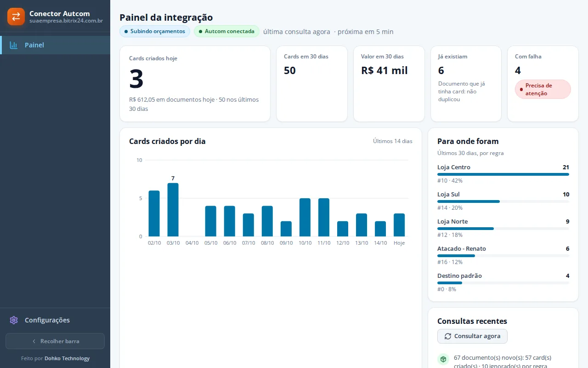Click the Painel bar-chart icon in sidebar
Viewport: 588px width, 368px height.
tap(14, 45)
